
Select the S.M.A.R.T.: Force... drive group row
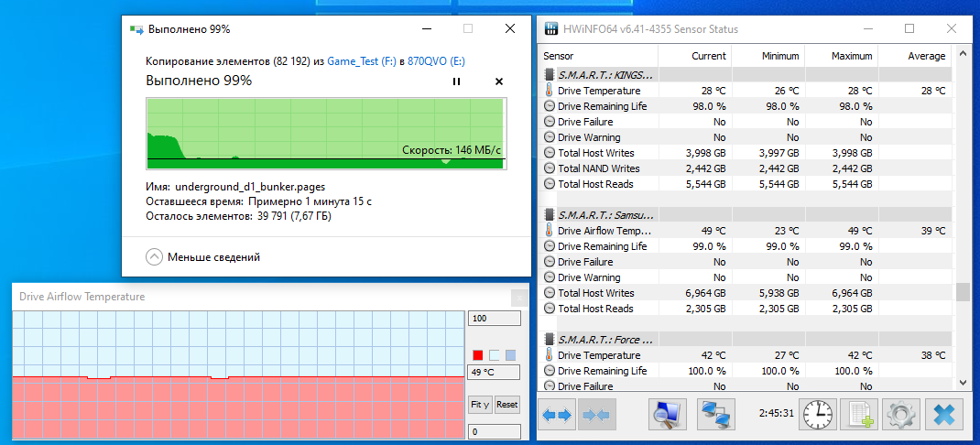point(745,340)
